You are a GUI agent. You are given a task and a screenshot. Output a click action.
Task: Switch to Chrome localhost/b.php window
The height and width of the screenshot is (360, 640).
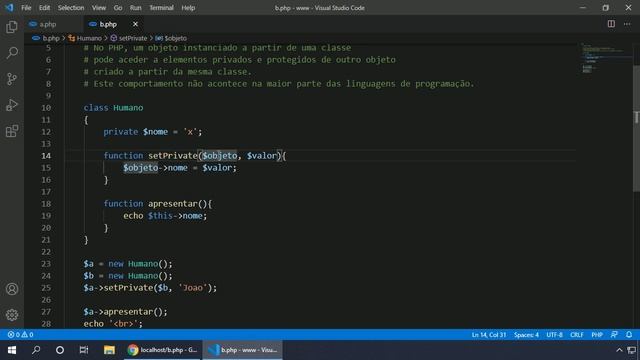tap(162, 350)
